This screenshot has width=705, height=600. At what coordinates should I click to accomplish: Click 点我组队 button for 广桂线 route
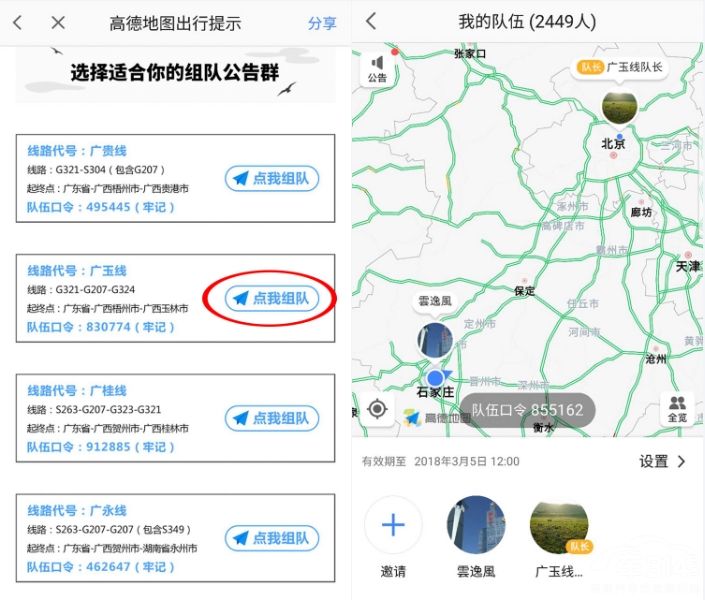[x=271, y=418]
